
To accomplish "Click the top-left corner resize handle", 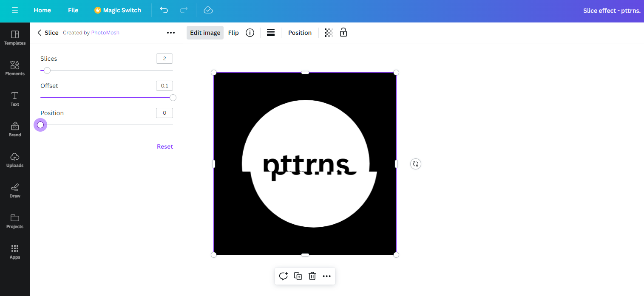I will (214, 73).
